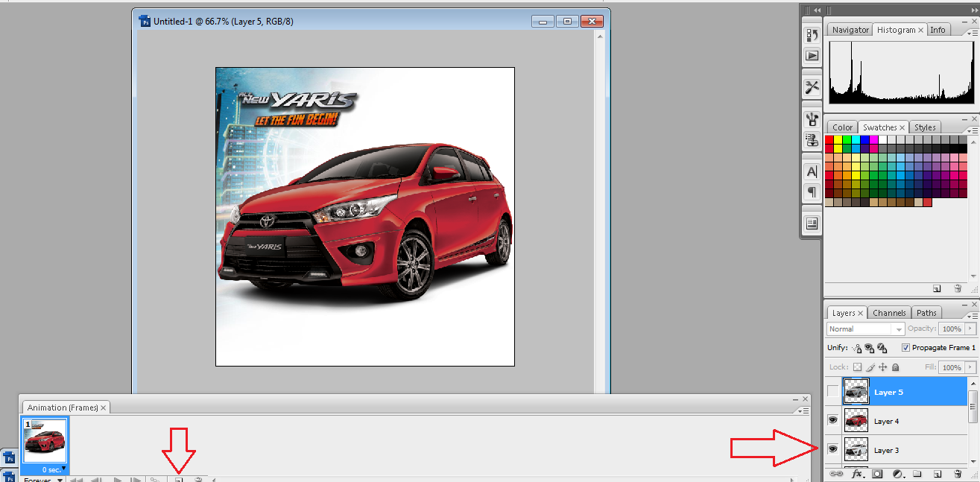980x482 pixels.
Task: Switch to the Info tab
Action: click(938, 30)
